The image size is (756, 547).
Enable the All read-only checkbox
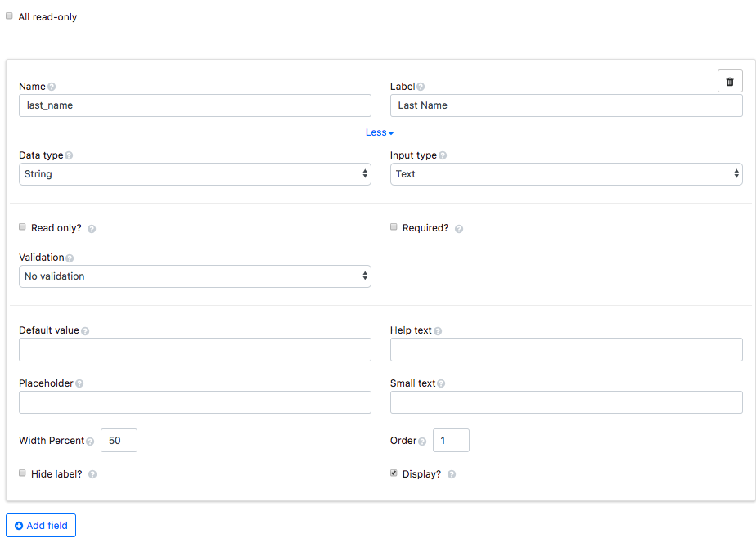[10, 16]
